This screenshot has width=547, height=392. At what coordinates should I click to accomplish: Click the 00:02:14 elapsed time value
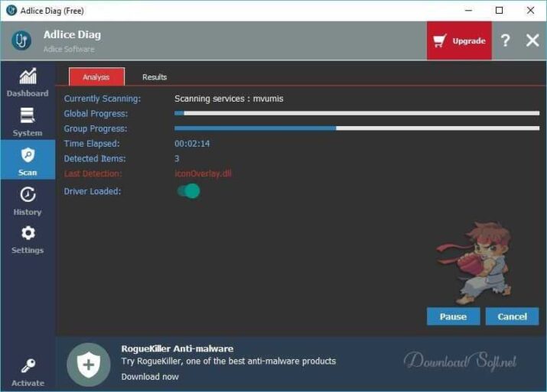click(192, 144)
